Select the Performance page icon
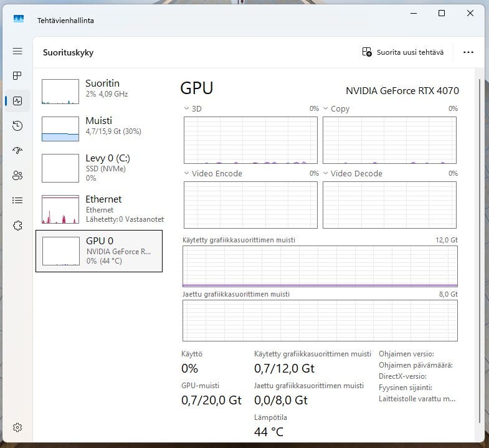 tap(17, 101)
